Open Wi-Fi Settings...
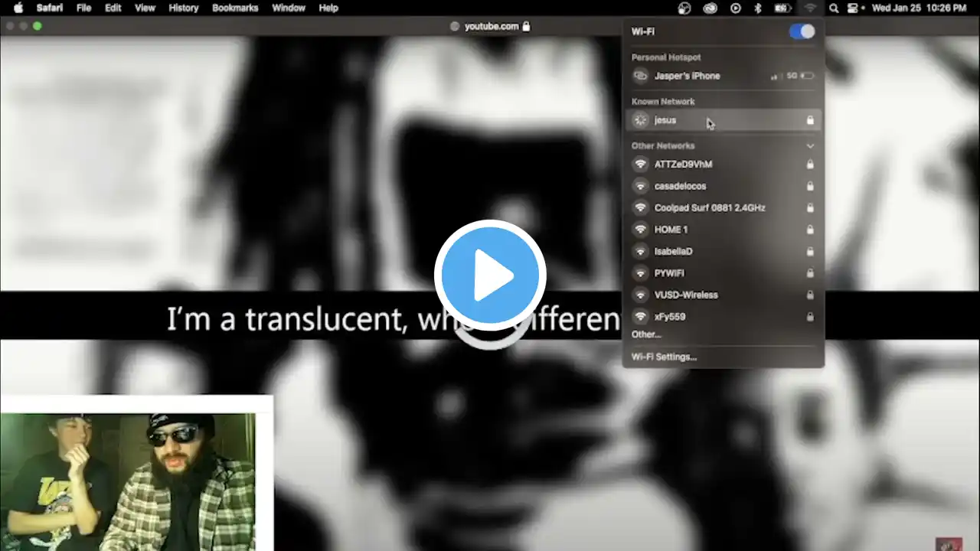The image size is (980, 551). coord(664,357)
